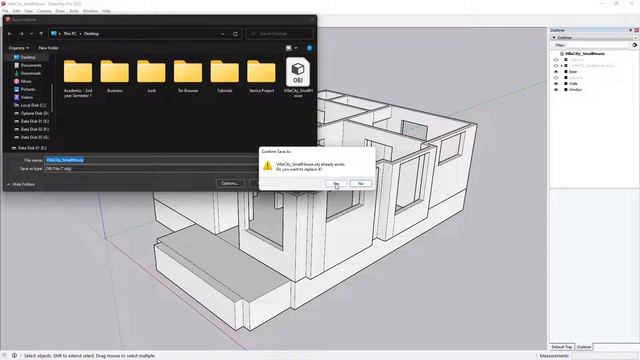The image size is (640, 360).
Task: Expand the address bar history dropdown
Action: point(223,34)
